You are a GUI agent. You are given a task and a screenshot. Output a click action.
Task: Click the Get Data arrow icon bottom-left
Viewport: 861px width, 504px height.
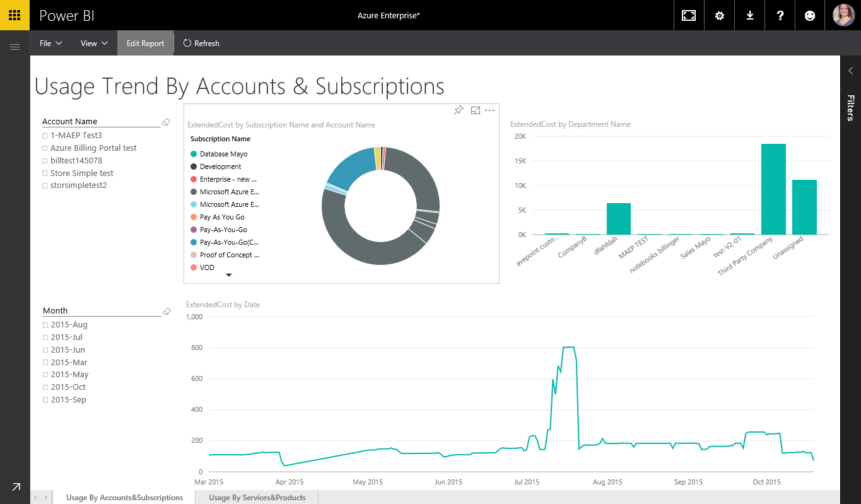coord(16,486)
